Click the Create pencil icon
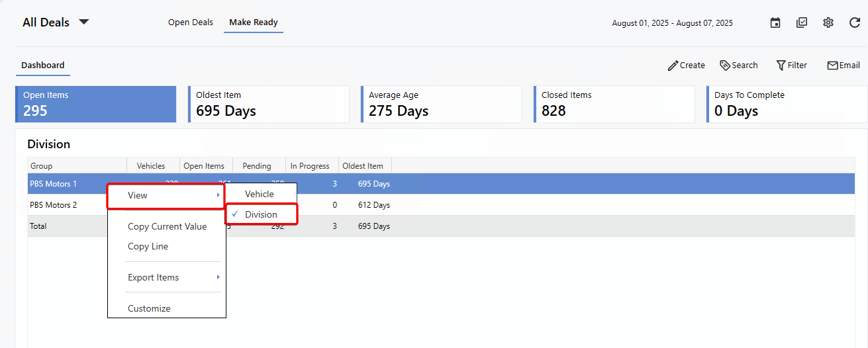 (673, 65)
